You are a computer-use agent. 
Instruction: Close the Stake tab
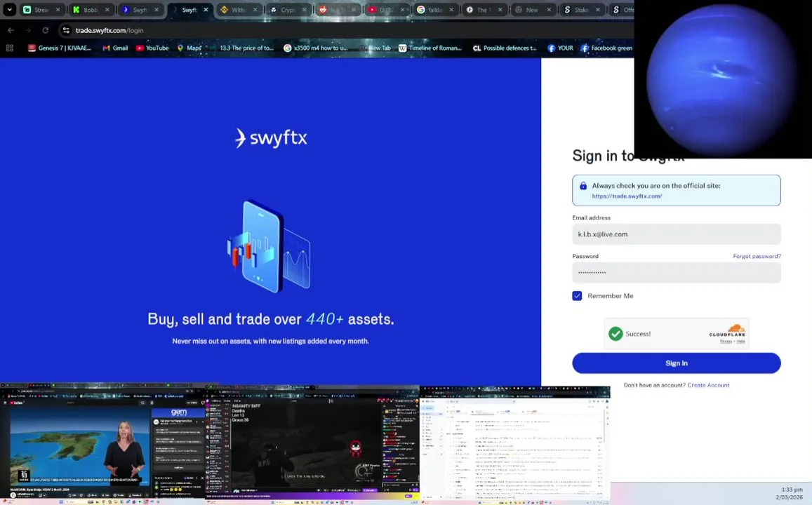pyautogui.click(x=598, y=10)
